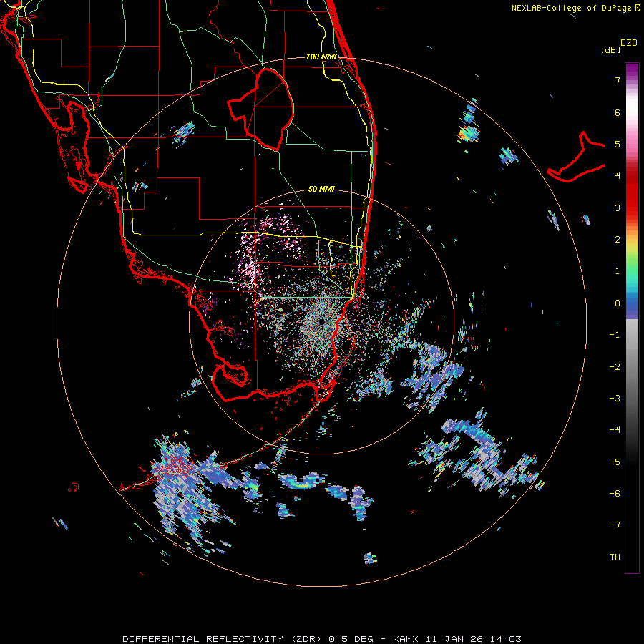Viewport: 644px width, 644px height.
Task: Click the DZD legend title
Action: [629, 43]
